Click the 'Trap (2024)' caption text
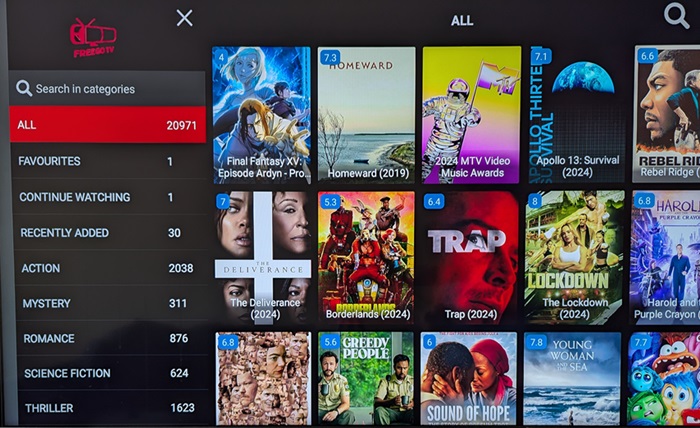The height and width of the screenshot is (428, 700). click(471, 314)
